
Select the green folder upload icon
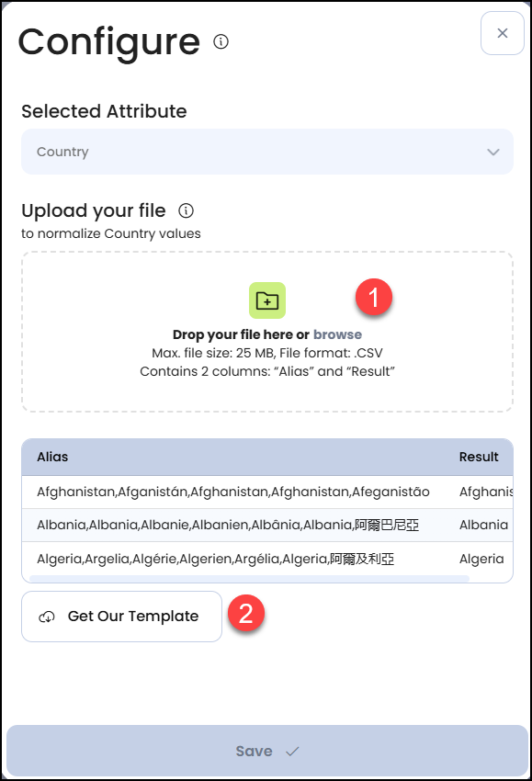coord(266,300)
